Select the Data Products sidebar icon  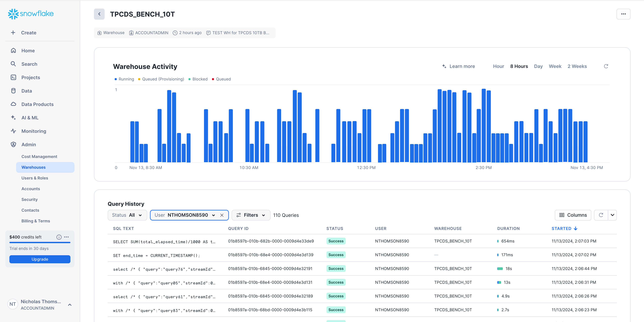point(13,104)
